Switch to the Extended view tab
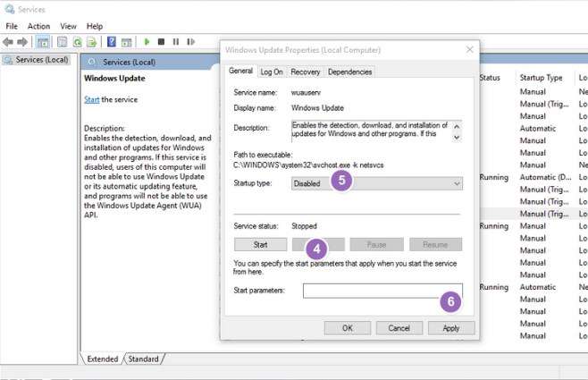 103,359
